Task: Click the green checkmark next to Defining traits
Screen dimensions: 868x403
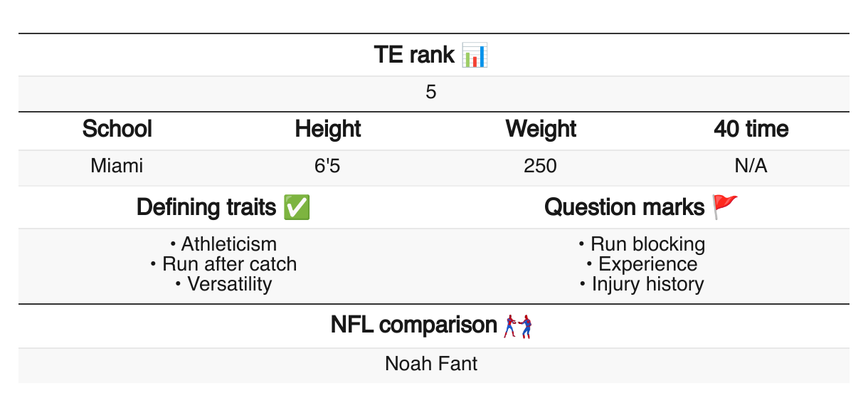Action: click(x=296, y=208)
